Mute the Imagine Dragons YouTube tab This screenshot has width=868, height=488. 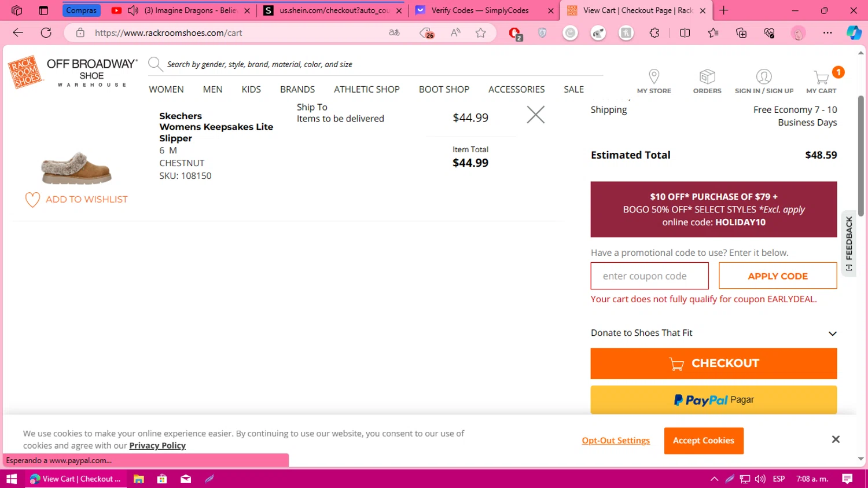click(133, 10)
